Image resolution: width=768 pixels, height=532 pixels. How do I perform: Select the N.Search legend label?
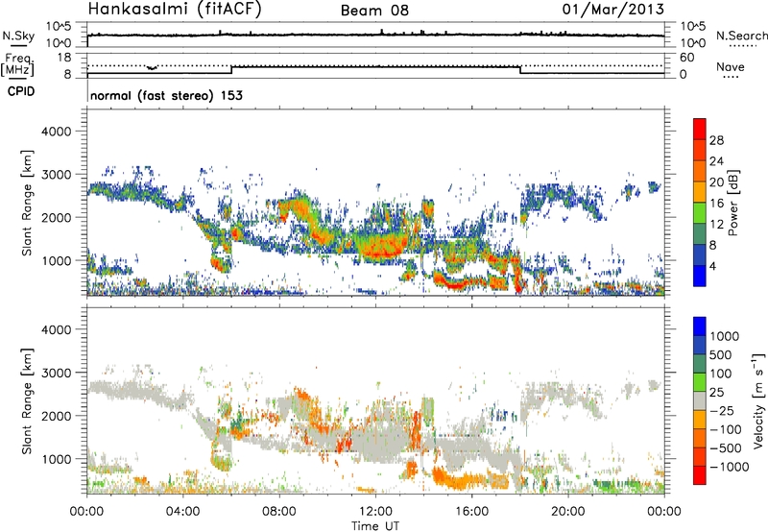point(742,36)
